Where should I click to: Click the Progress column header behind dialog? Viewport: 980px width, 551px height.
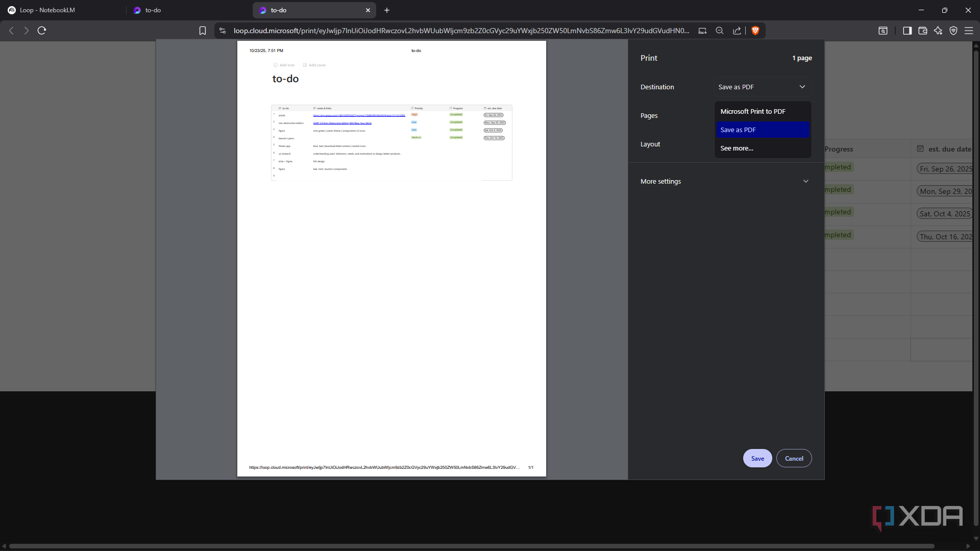(x=839, y=149)
